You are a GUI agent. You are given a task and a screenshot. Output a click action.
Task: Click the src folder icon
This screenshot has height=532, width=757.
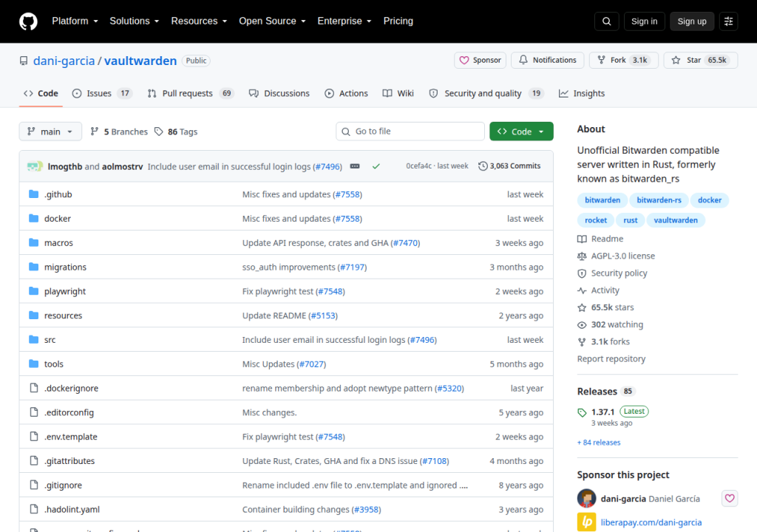pyautogui.click(x=34, y=339)
